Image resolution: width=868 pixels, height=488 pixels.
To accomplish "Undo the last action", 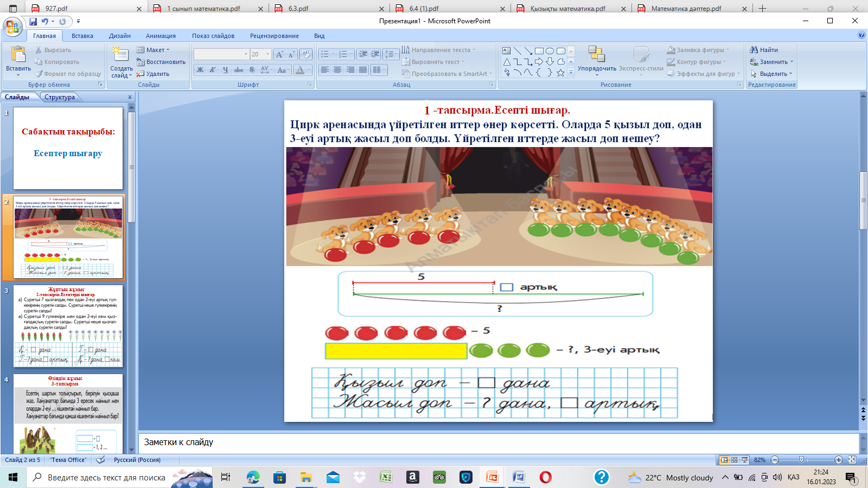I will click(45, 22).
